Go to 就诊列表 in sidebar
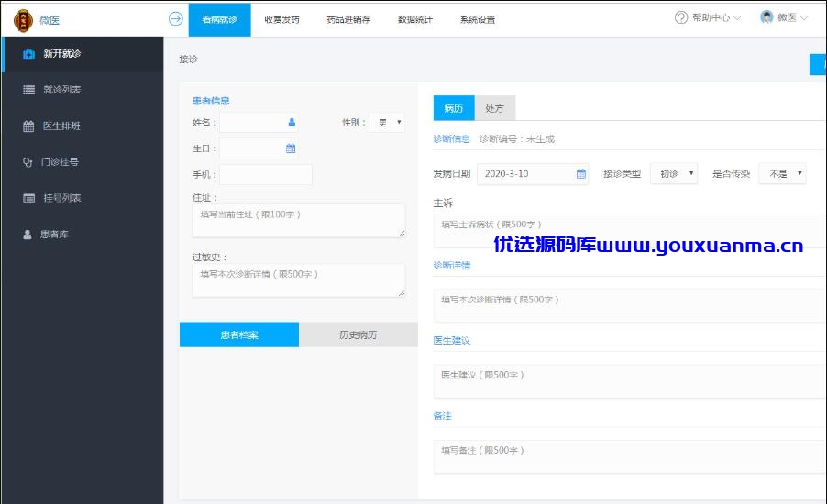This screenshot has width=827, height=504. (x=83, y=90)
